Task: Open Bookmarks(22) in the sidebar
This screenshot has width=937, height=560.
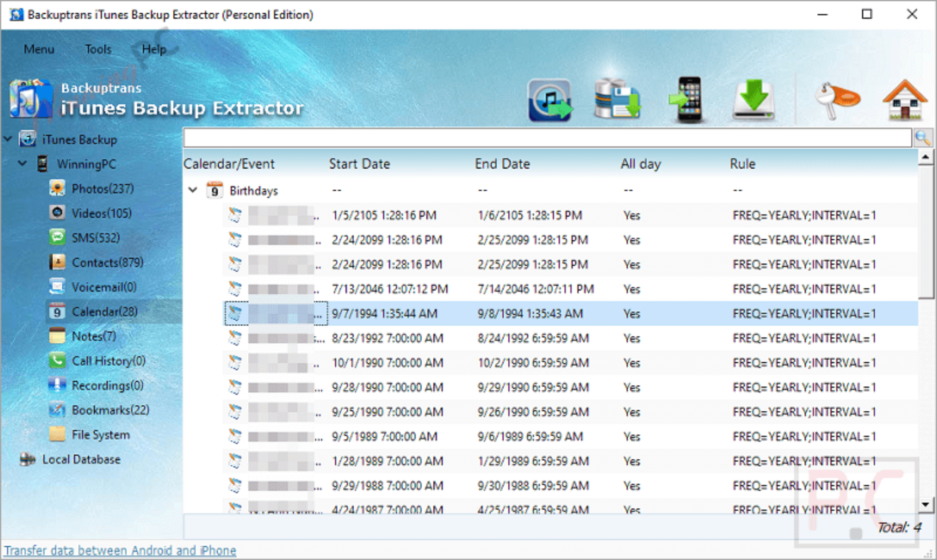Action: 110,410
